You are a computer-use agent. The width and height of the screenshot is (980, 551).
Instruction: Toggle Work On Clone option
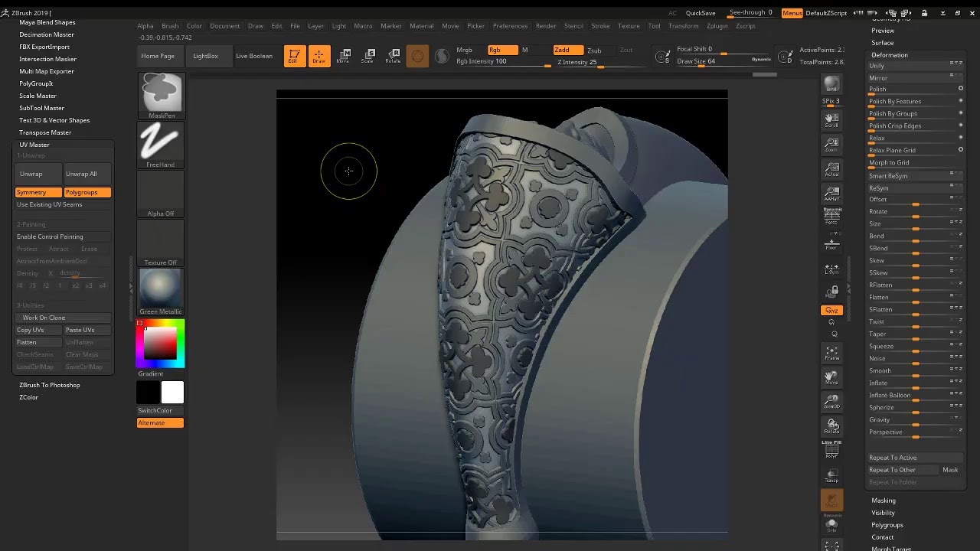63,318
